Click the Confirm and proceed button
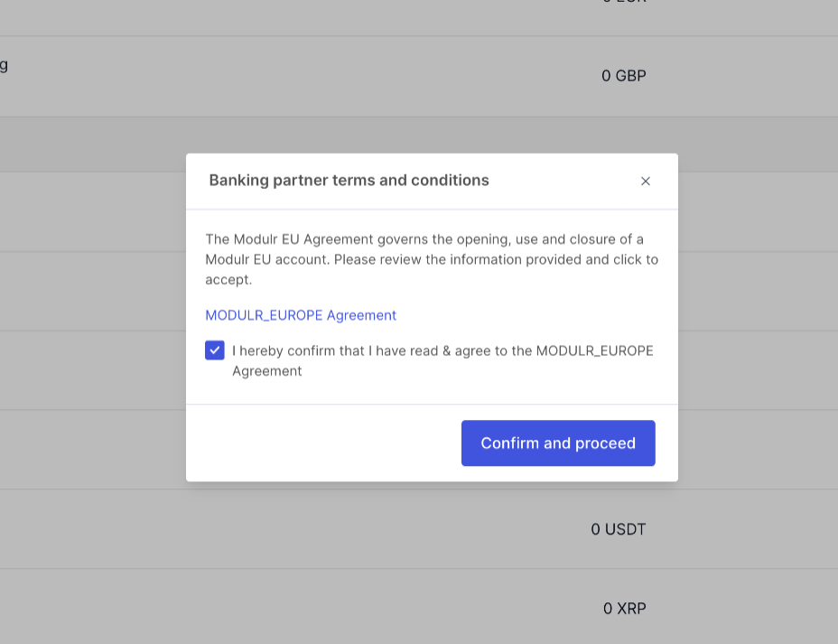 [558, 443]
